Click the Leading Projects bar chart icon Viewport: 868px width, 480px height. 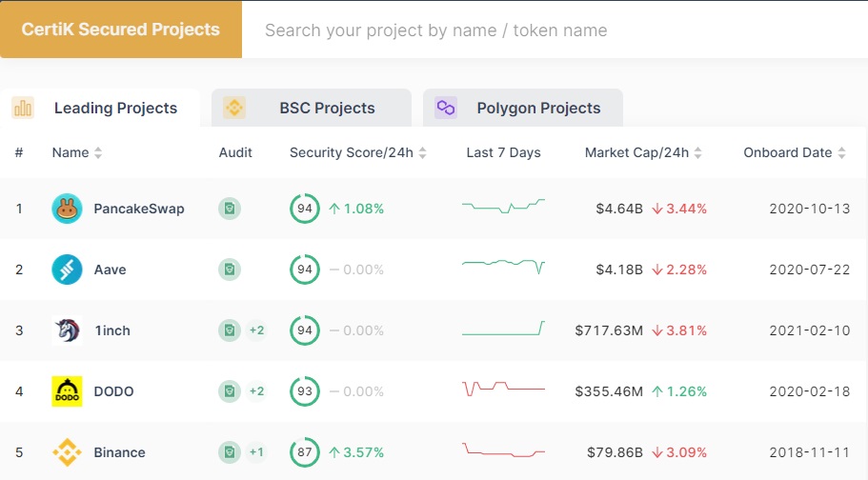tap(23, 108)
